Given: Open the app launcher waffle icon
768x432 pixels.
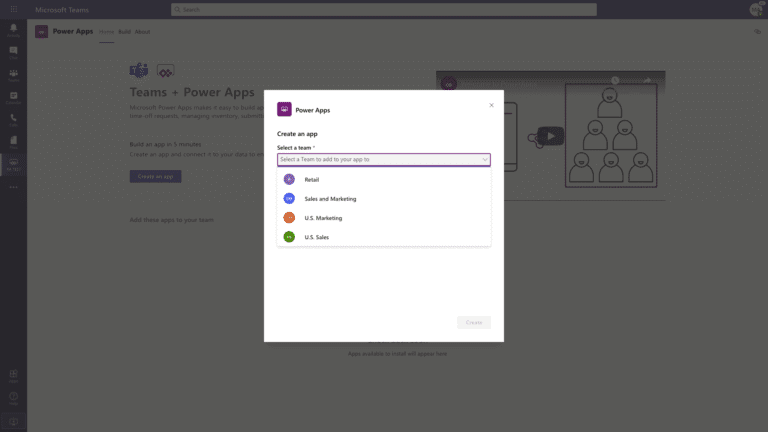Looking at the screenshot, I should (x=14, y=9).
